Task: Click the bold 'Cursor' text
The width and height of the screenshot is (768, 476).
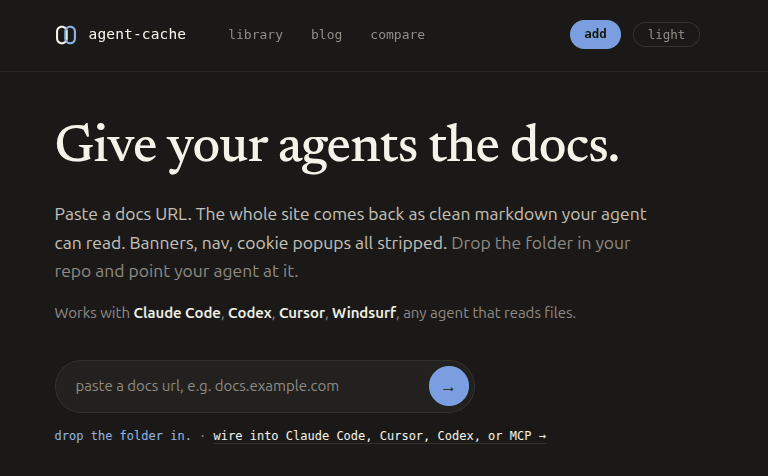Action: [302, 313]
